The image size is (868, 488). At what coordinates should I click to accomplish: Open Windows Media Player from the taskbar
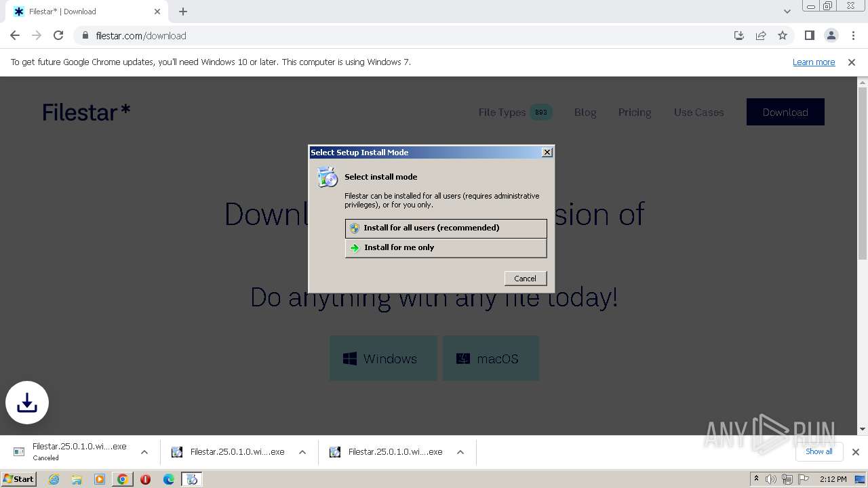tap(100, 479)
